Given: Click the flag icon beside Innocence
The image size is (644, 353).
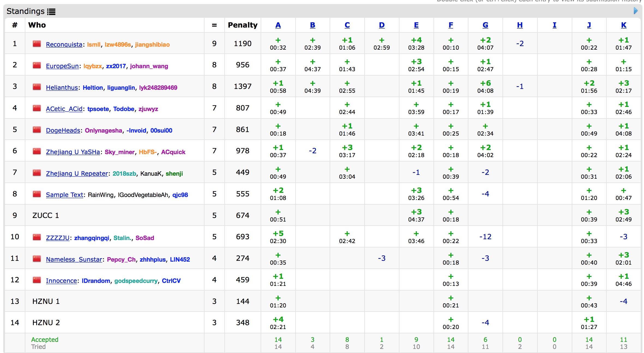Looking at the screenshot, I should pos(37,280).
